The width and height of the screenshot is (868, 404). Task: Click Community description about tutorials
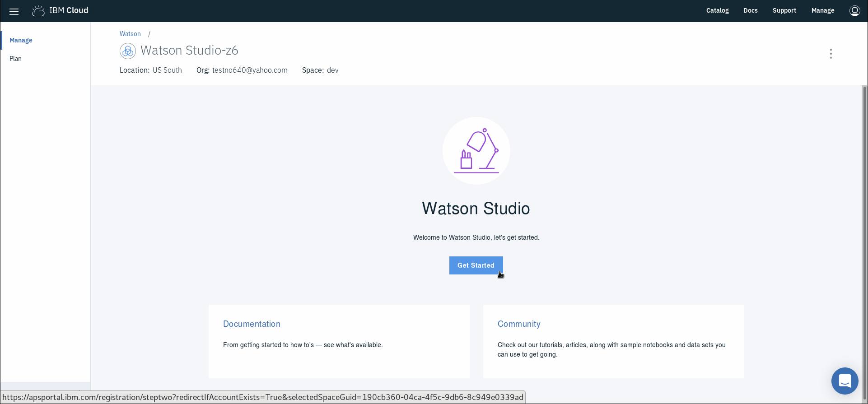[611, 349]
